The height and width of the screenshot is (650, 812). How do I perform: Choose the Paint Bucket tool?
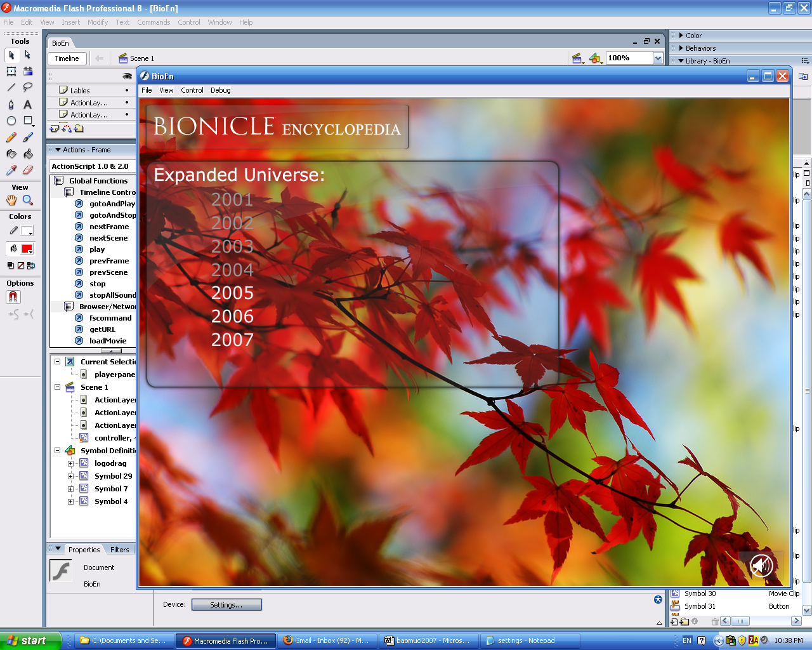coord(27,153)
